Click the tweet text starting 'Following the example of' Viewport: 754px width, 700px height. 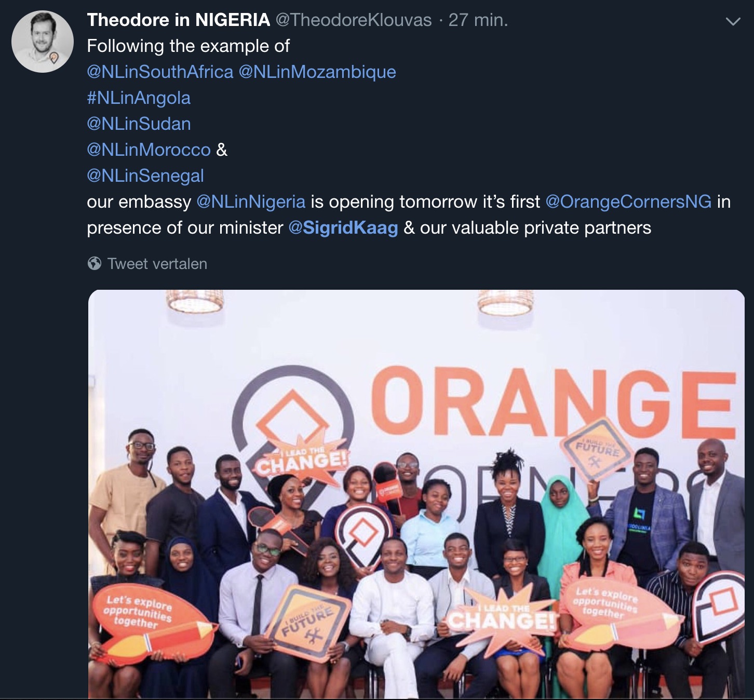coord(188,46)
